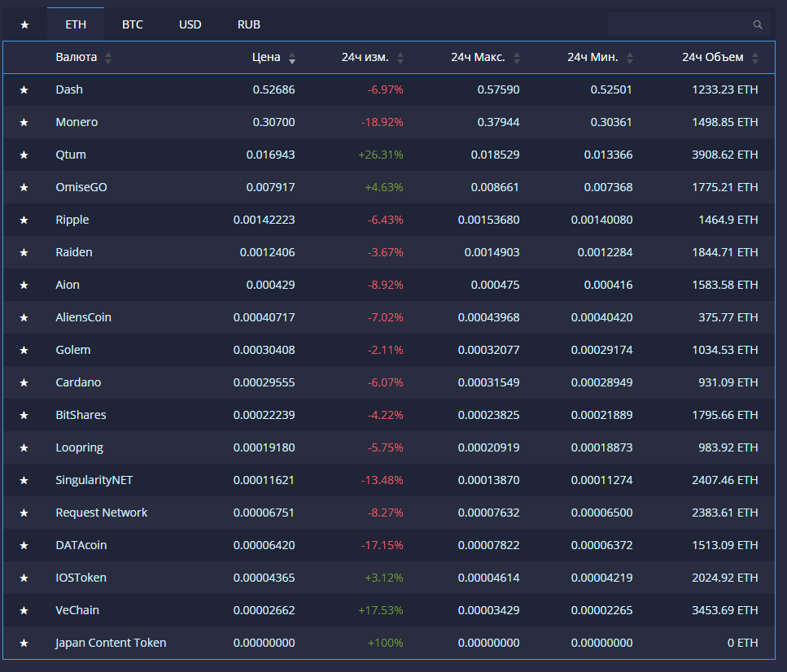The height and width of the screenshot is (672, 787).
Task: Click the magnifier search icon
Action: [758, 24]
